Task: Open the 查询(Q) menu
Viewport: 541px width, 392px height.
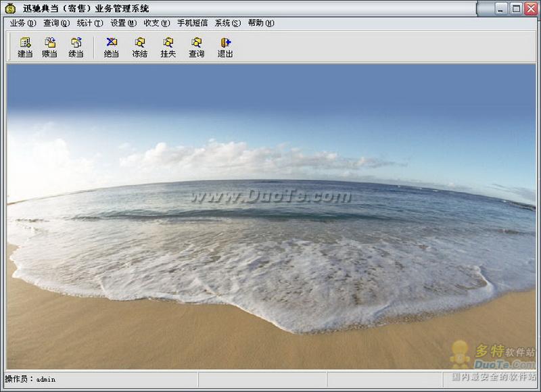Action: [56, 23]
